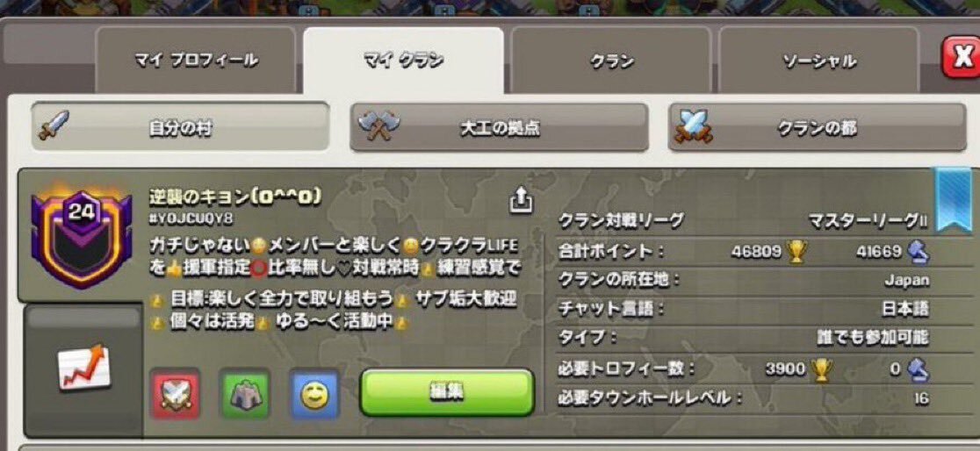Image resolution: width=980 pixels, height=451 pixels.
Task: Open the ソーシャル tab
Action: [x=818, y=61]
